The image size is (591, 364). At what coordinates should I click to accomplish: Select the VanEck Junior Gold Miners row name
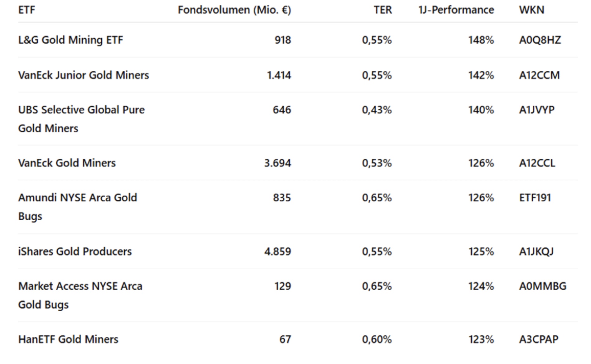click(x=84, y=75)
